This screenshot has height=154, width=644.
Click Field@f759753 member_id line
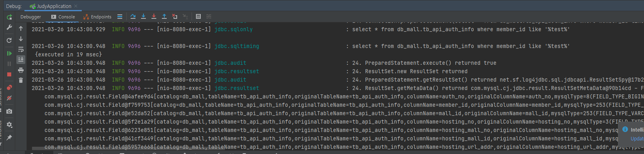click(x=344, y=105)
